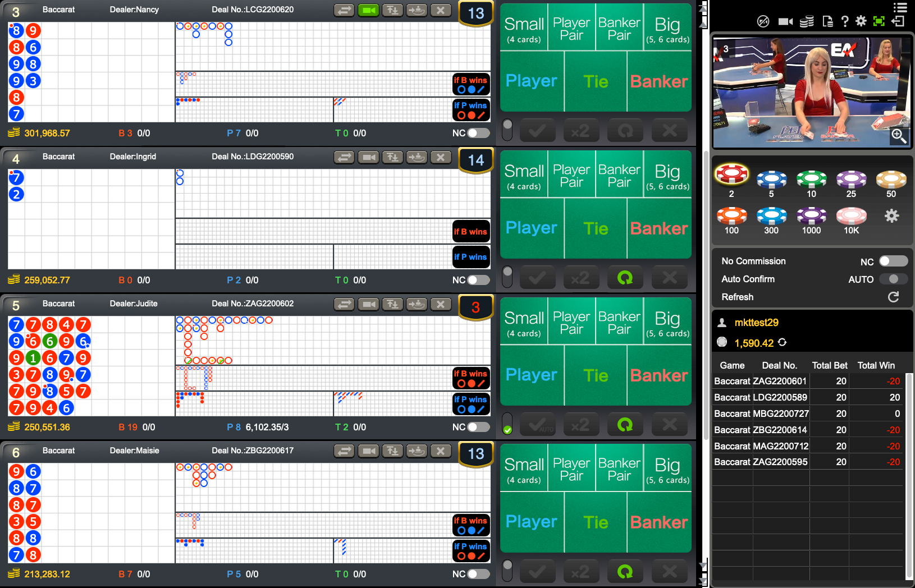This screenshot has width=915, height=588.
Task: Click the green repeat bet icon on table 5
Action: point(625,425)
